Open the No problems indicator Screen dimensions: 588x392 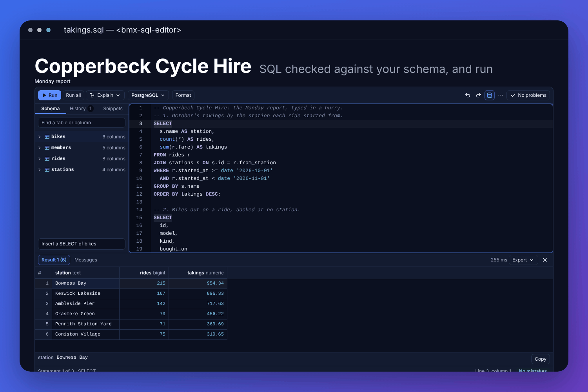click(528, 95)
